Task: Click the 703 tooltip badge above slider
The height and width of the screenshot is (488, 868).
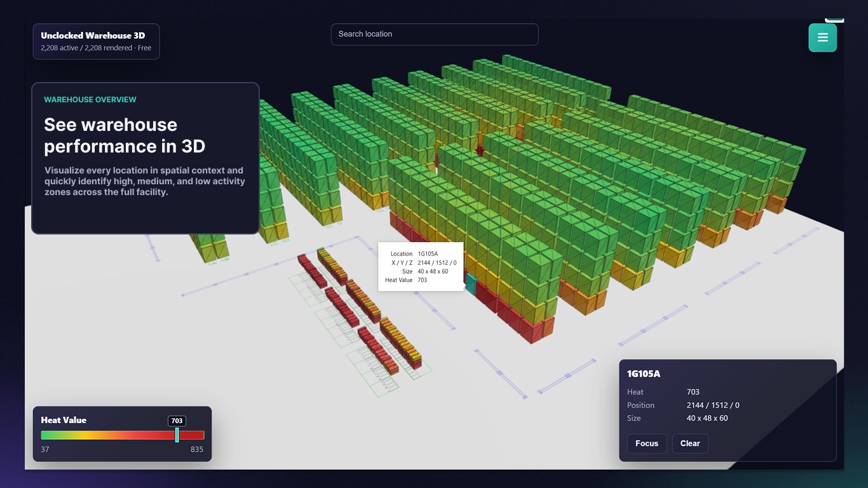Action: click(x=177, y=421)
